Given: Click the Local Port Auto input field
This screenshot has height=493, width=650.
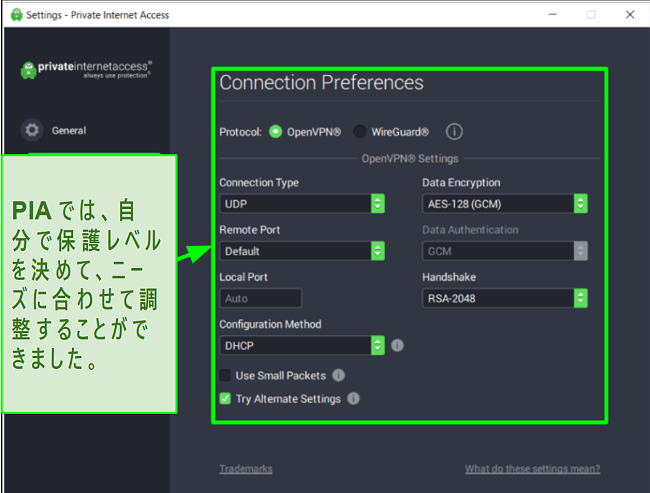Looking at the screenshot, I should pos(260,298).
